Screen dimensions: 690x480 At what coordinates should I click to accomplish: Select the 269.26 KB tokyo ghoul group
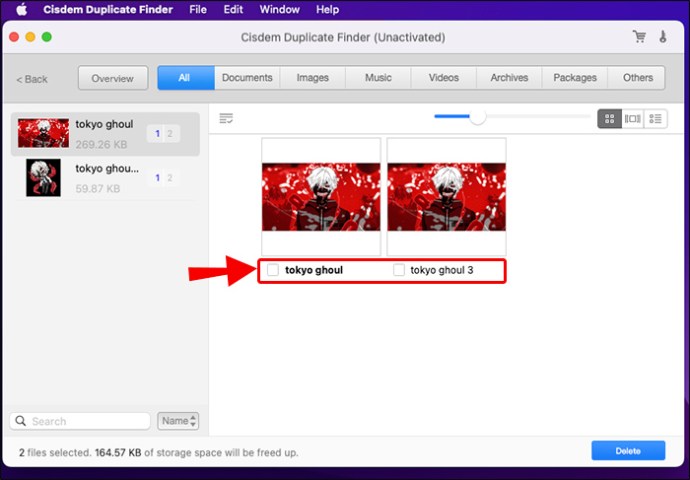[x=105, y=134]
